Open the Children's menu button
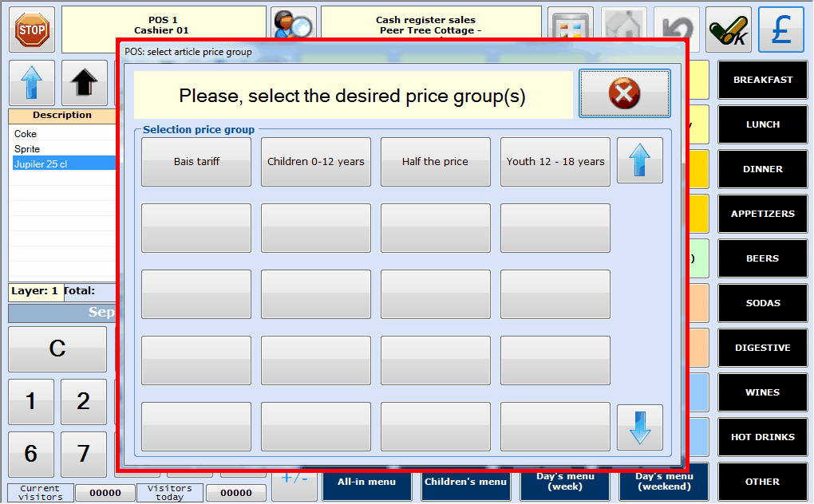 tap(465, 482)
